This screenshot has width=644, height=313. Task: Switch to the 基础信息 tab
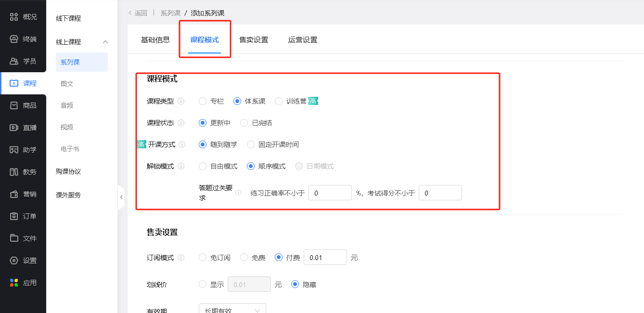pos(155,40)
